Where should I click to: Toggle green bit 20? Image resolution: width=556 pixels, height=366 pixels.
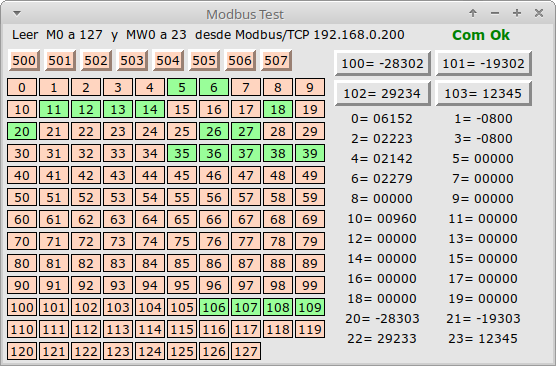pos(22,131)
